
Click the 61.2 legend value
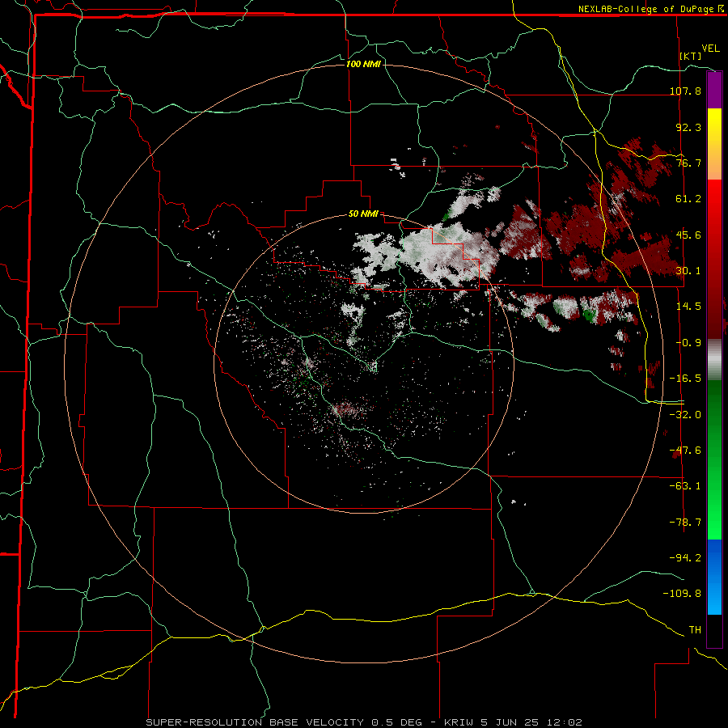pyautogui.click(x=688, y=199)
